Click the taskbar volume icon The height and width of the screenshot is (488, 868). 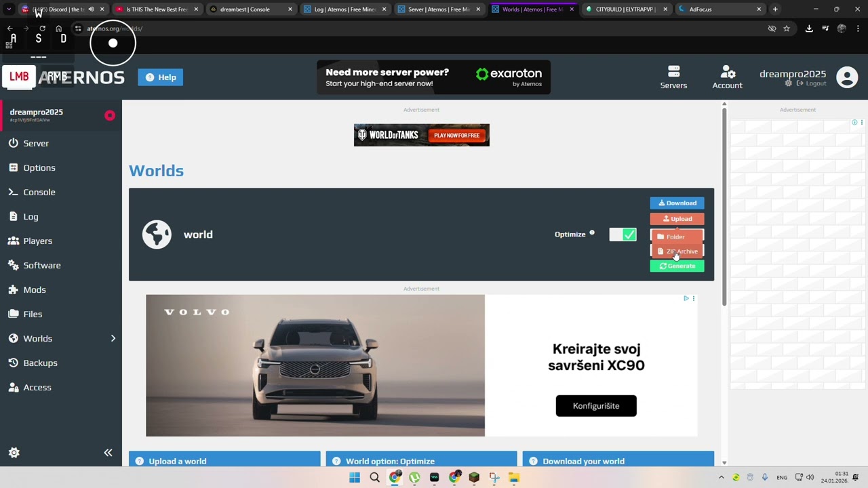pos(810,477)
